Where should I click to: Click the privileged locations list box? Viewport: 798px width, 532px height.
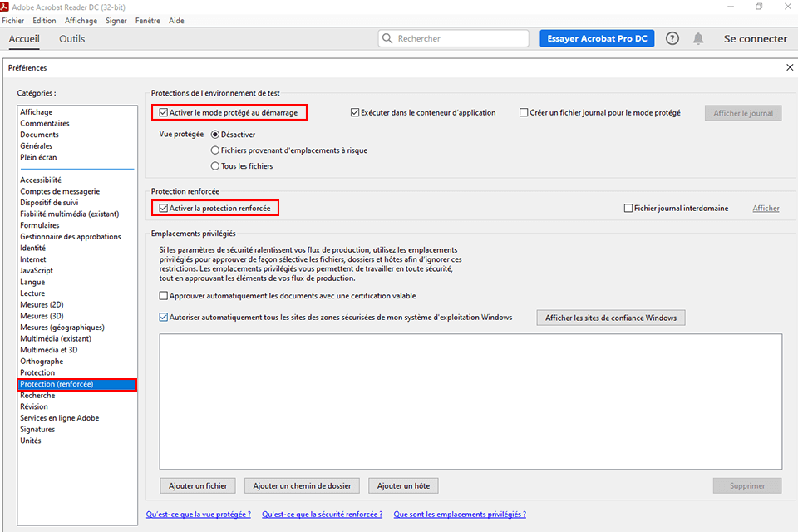click(470, 401)
